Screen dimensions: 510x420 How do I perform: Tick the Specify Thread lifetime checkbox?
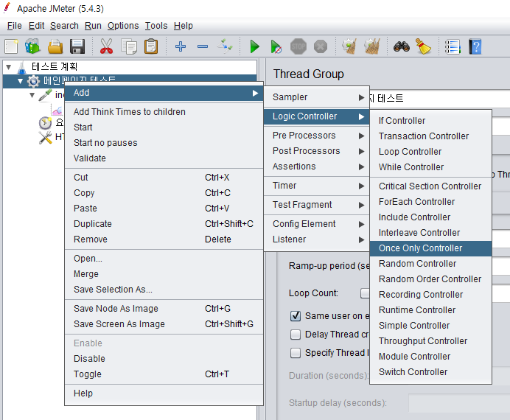296,353
